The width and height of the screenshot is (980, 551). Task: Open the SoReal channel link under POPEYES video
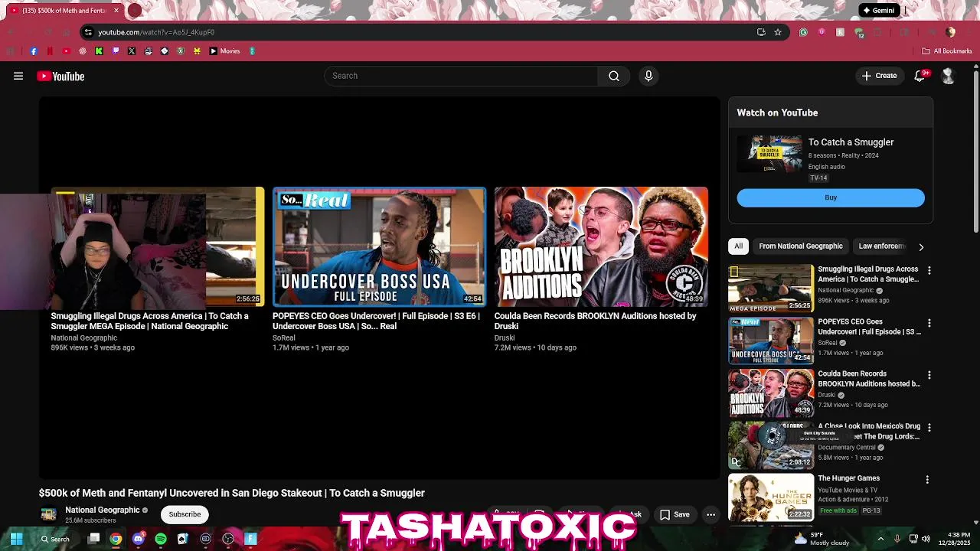tap(284, 337)
